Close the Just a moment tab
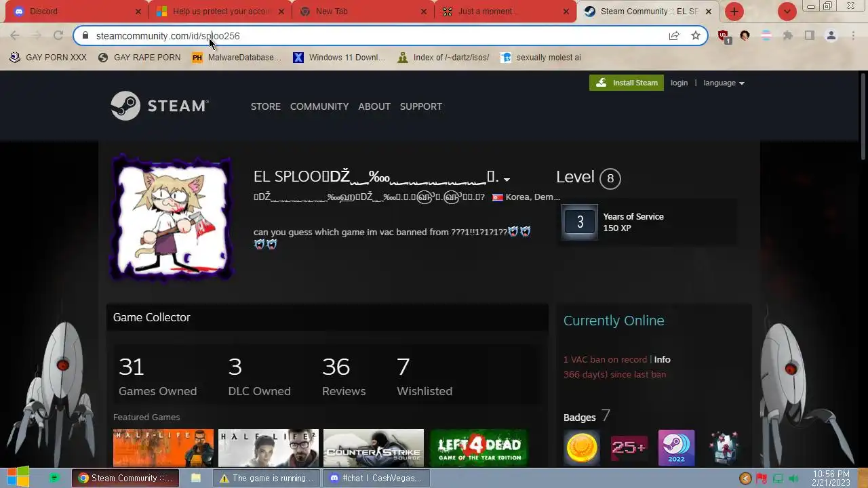 [566, 12]
